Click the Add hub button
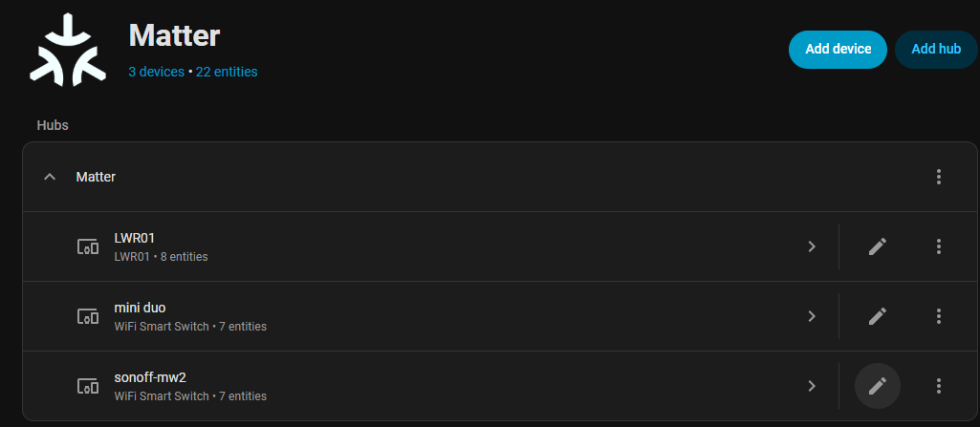 click(936, 50)
